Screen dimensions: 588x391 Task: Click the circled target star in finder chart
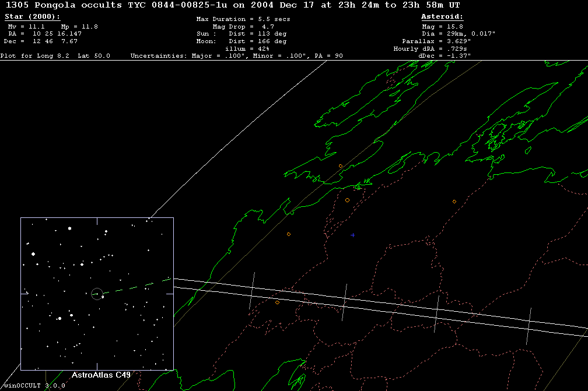pyautogui.click(x=97, y=294)
